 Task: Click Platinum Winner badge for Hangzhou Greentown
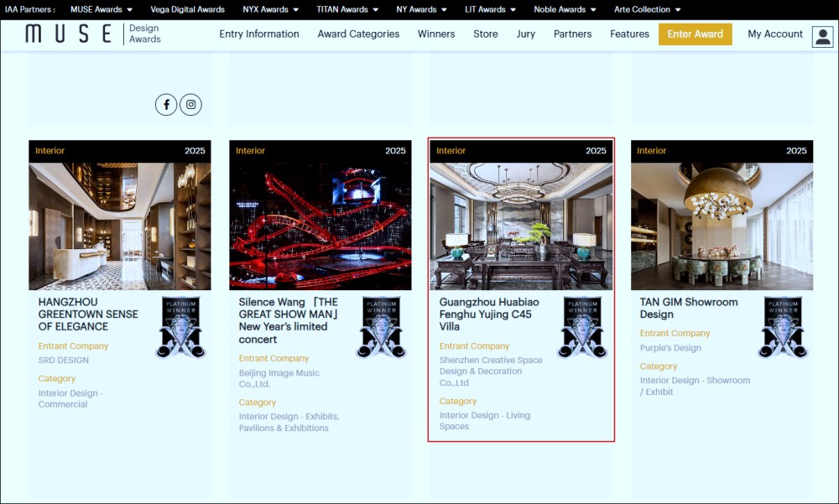(x=180, y=327)
